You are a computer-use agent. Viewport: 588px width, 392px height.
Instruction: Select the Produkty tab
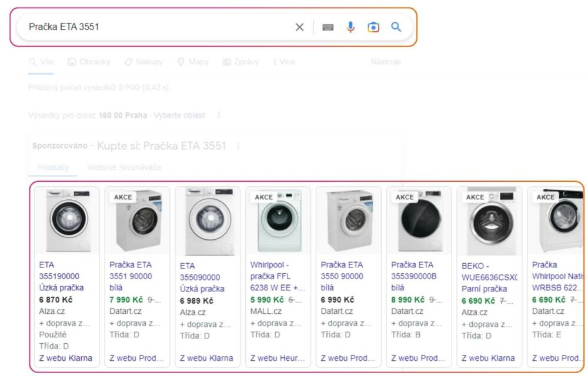point(53,167)
